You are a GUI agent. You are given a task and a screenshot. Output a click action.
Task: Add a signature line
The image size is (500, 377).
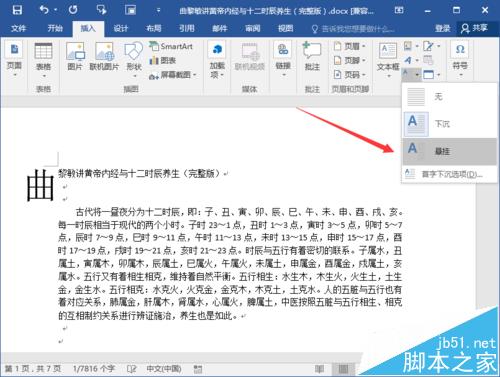coord(432,46)
